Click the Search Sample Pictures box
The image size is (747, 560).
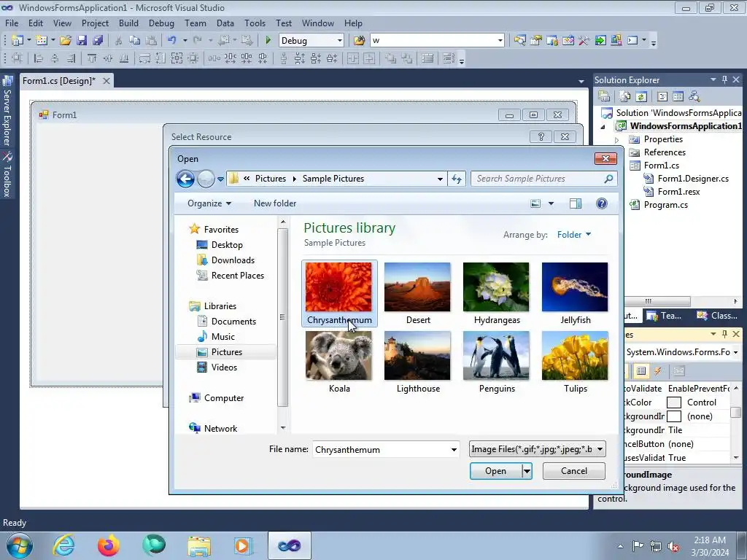[x=543, y=179]
